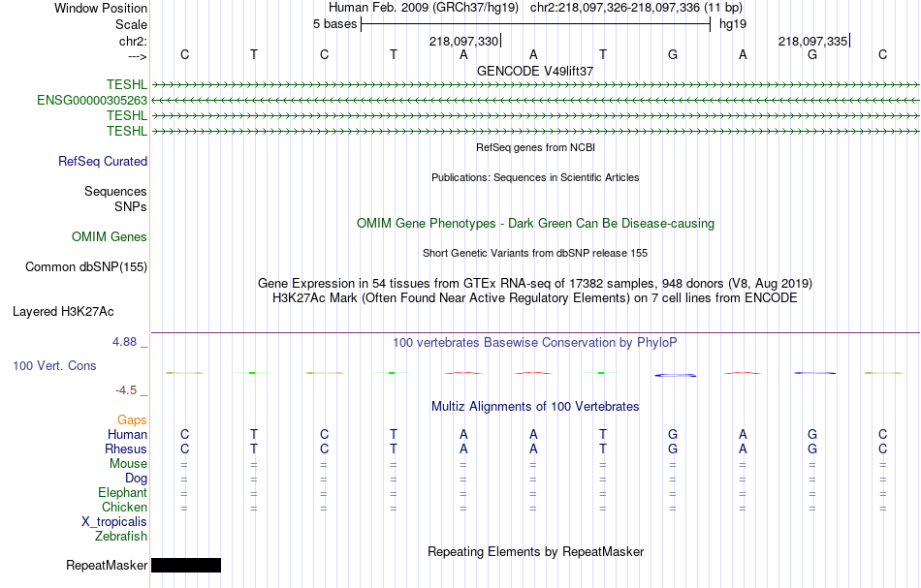Click the 218,097,335 ruler position marker
Image resolution: width=921 pixels, height=588 pixels.
[x=813, y=41]
